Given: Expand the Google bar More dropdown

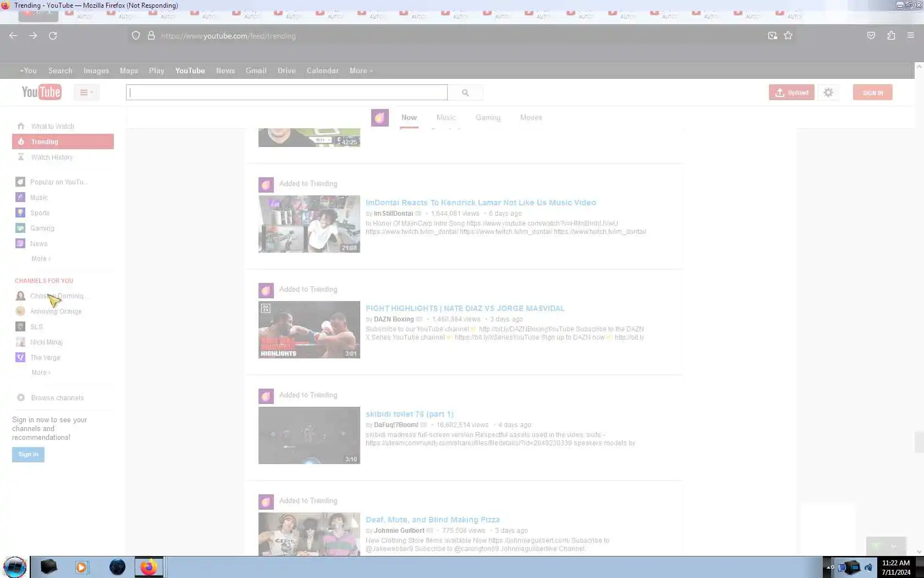Looking at the screenshot, I should point(361,70).
